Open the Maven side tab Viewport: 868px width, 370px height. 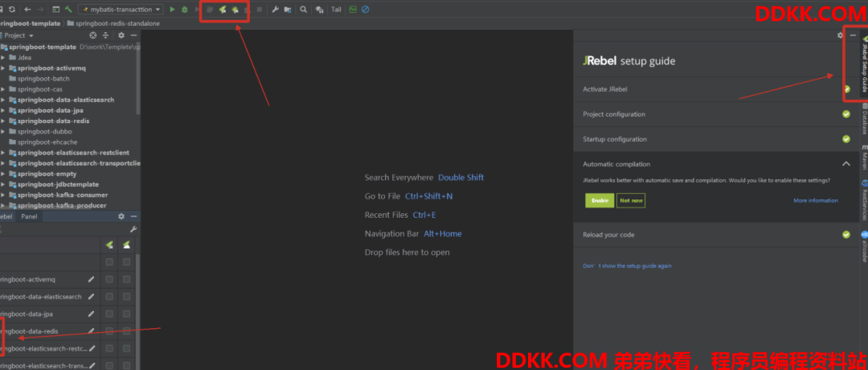(864, 158)
